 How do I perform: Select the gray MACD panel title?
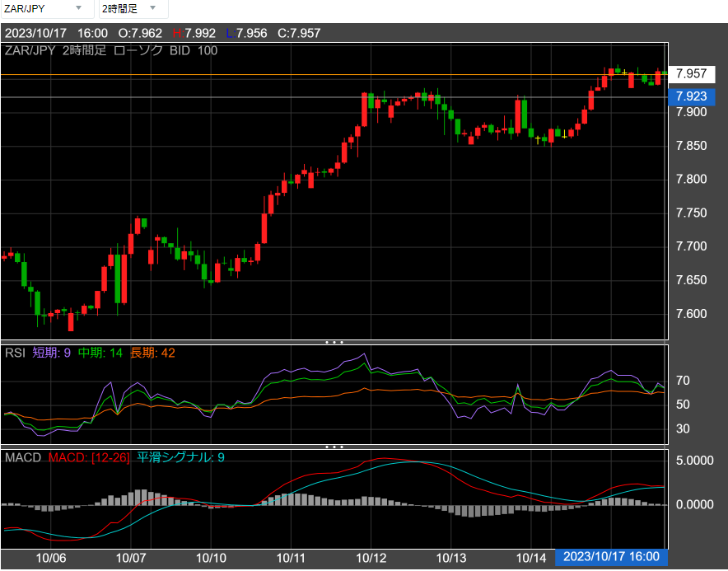[x=23, y=456]
